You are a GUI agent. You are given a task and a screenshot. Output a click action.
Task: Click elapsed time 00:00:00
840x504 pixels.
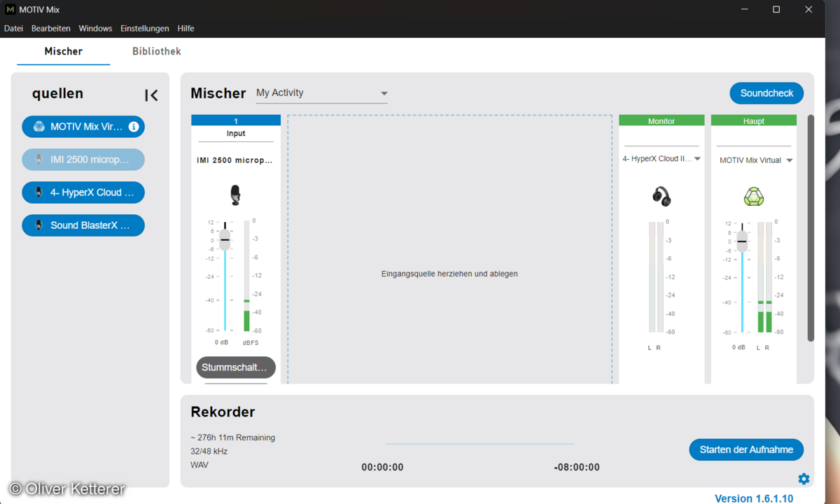pyautogui.click(x=382, y=467)
